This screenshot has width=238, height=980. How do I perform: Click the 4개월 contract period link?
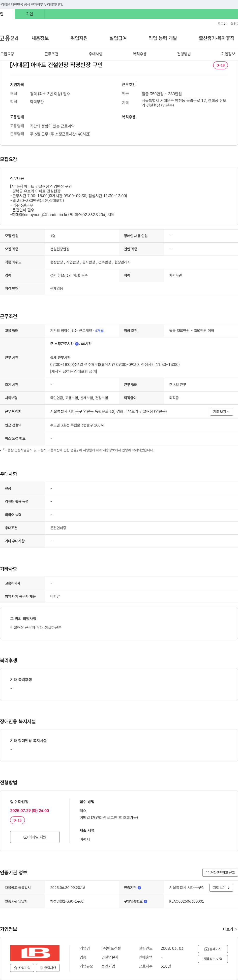99,331
